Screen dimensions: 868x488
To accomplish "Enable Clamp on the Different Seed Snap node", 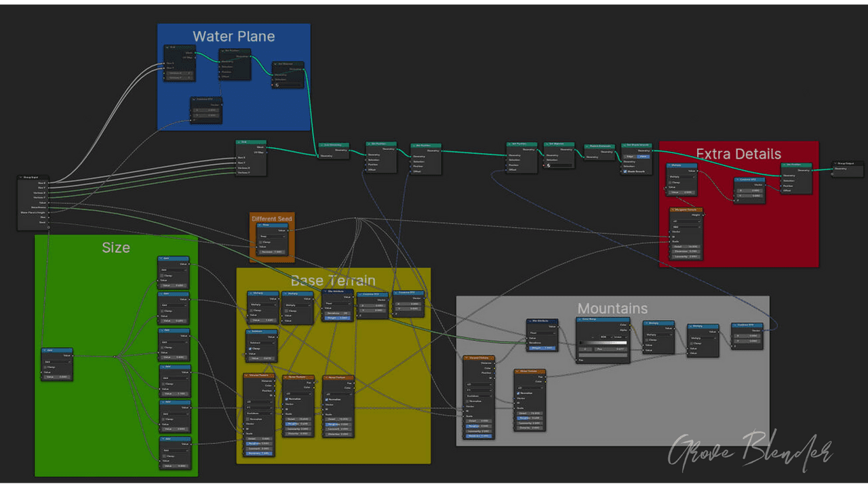I will point(262,242).
